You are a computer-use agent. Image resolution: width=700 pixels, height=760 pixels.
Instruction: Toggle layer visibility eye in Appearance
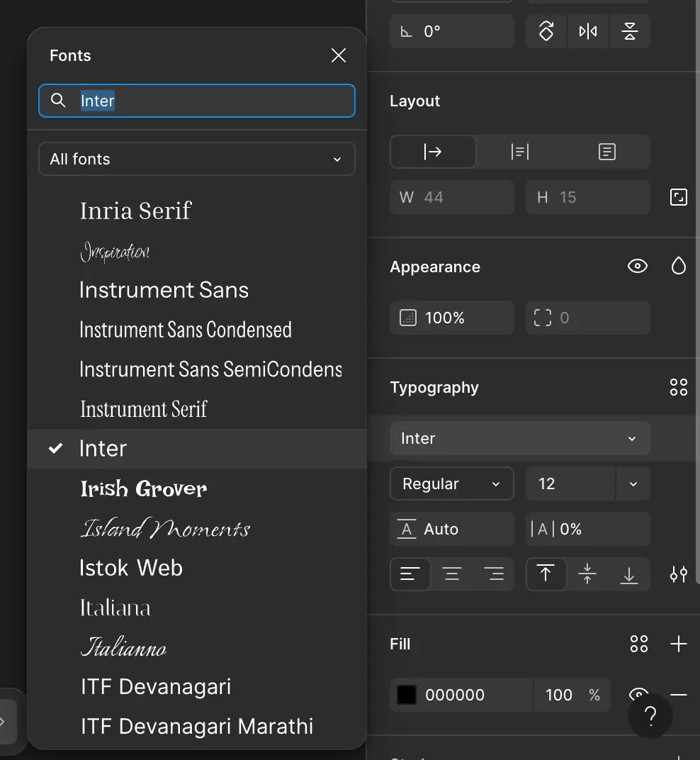[638, 267]
